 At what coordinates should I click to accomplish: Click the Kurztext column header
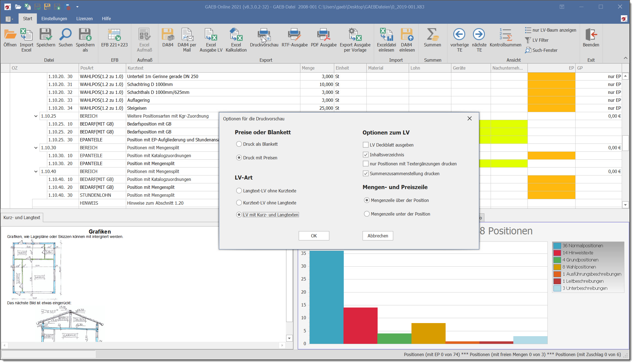213,68
